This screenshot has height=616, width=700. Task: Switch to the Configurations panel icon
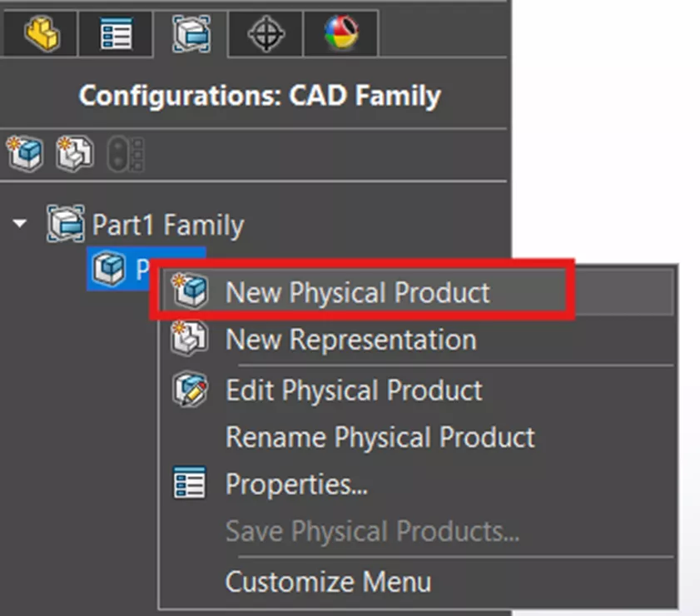tap(190, 33)
